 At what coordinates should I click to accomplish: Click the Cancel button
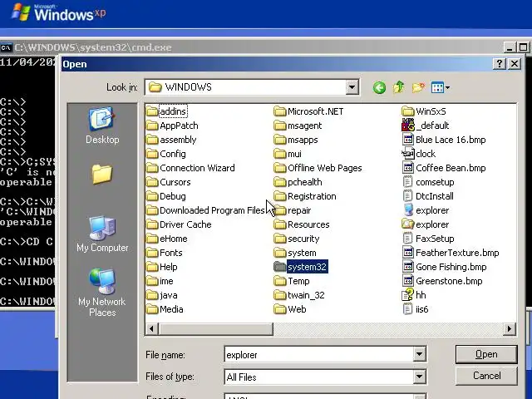click(x=486, y=376)
